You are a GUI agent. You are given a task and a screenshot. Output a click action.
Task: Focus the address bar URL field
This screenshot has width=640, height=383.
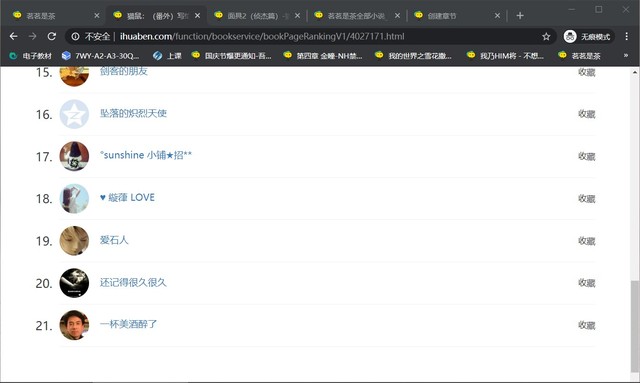261,37
